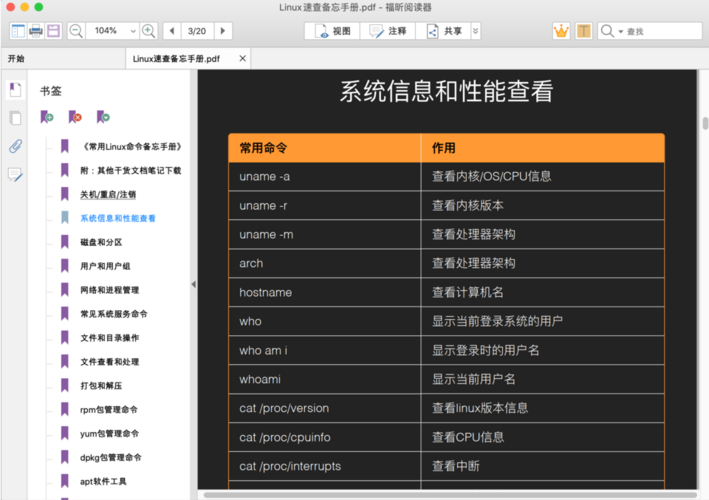Viewport: 709px width, 500px height.
Task: Open bookmark 网络和进程管理
Action: point(109,290)
